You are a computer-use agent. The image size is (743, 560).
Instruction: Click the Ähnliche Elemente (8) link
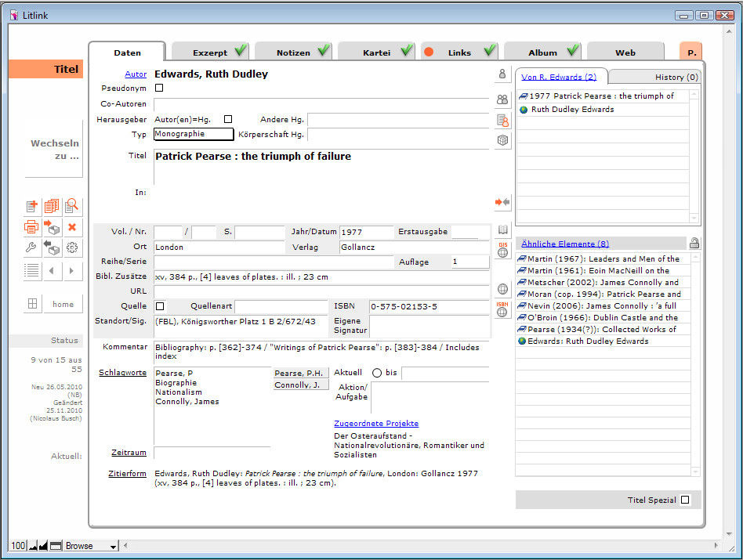point(565,244)
